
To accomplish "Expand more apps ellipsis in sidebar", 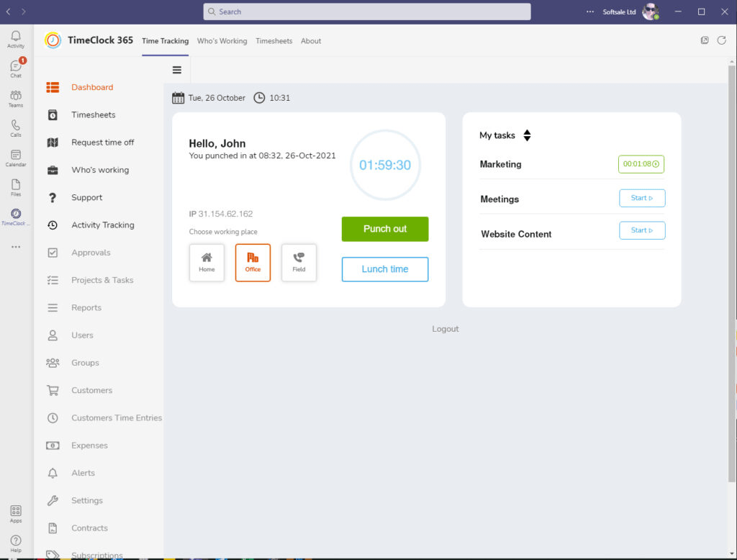I will (16, 247).
